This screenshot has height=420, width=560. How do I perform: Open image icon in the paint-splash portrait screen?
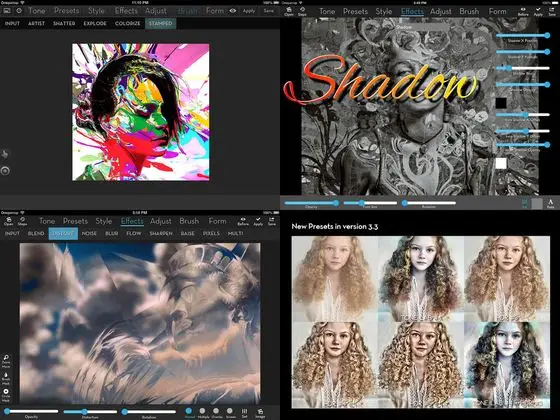(7, 11)
